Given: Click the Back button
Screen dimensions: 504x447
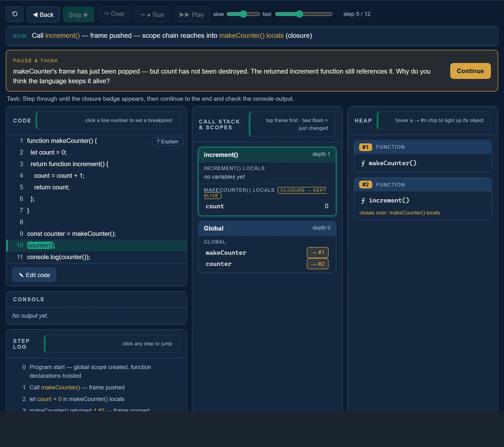Looking at the screenshot, I should [x=43, y=14].
